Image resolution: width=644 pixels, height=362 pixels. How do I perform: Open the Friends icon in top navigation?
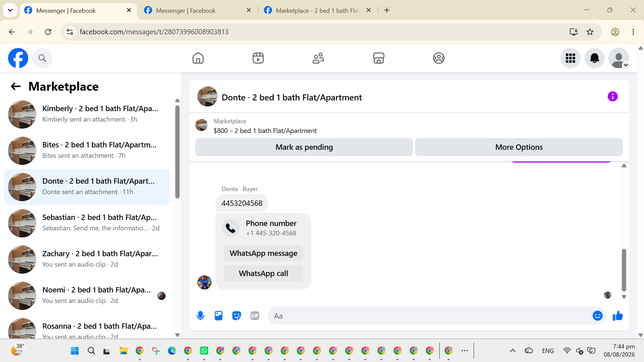[318, 58]
